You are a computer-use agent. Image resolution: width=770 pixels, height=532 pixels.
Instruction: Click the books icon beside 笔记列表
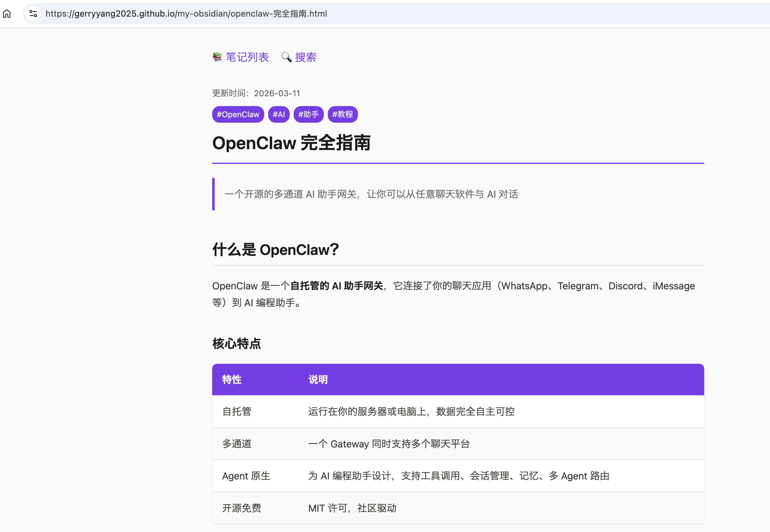(217, 57)
